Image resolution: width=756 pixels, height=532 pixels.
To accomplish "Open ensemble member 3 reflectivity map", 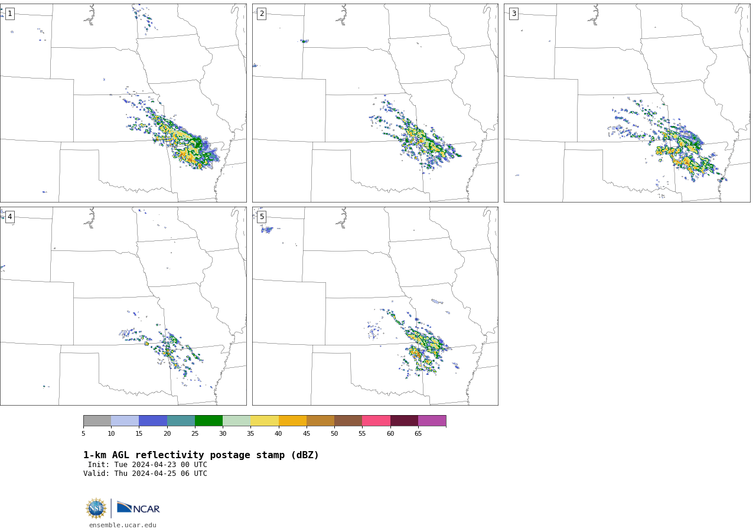I will [x=627, y=103].
